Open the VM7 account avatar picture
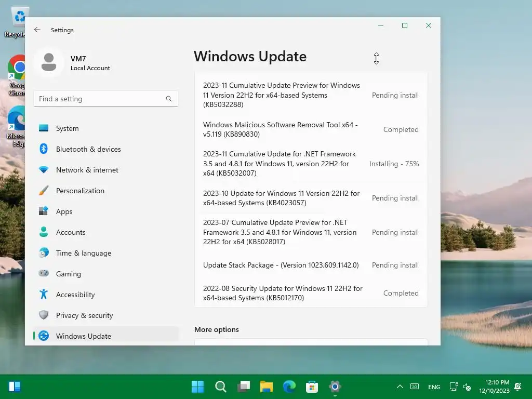This screenshot has width=532, height=399. click(x=49, y=62)
